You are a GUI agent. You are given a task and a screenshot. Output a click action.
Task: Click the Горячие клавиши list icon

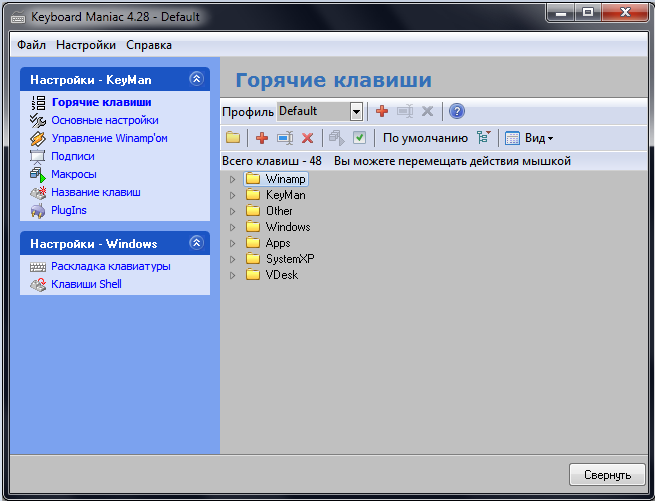click(x=38, y=102)
